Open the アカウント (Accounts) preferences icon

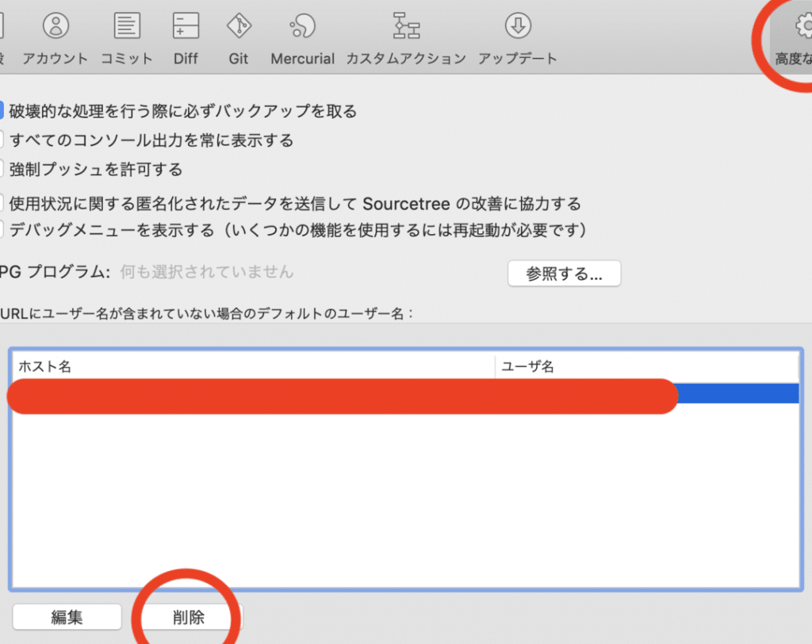click(x=55, y=26)
